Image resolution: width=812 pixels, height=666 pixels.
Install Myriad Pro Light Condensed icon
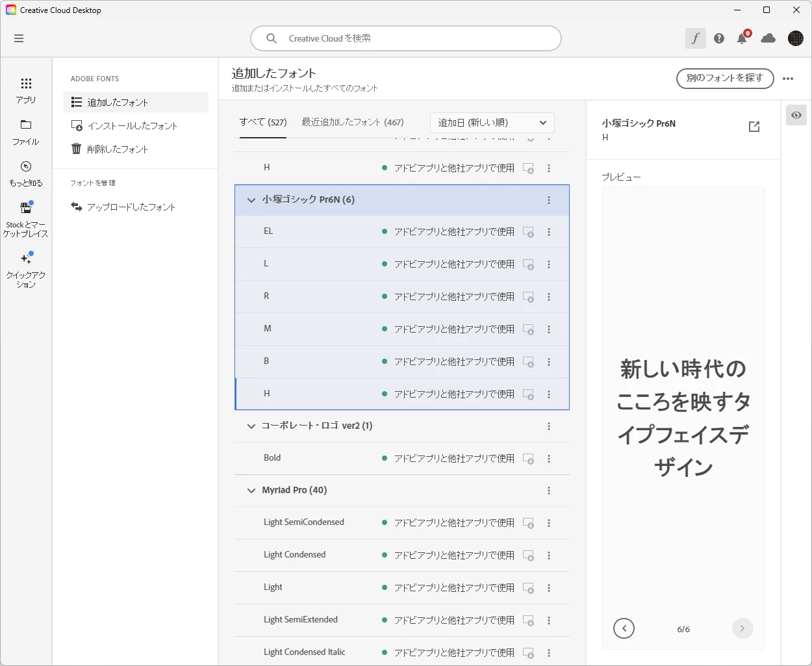(529, 556)
